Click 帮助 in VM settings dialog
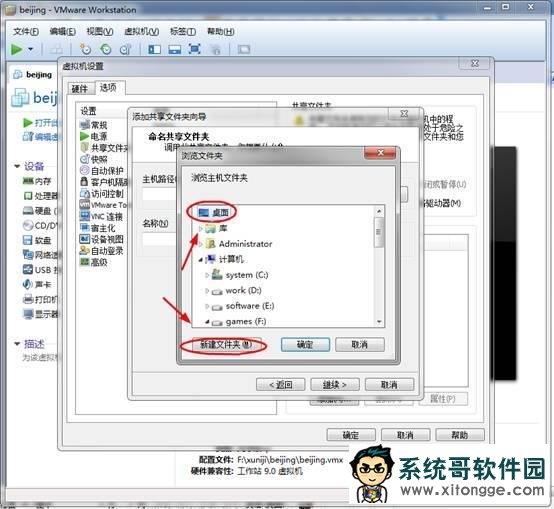554x509 pixels. point(460,435)
